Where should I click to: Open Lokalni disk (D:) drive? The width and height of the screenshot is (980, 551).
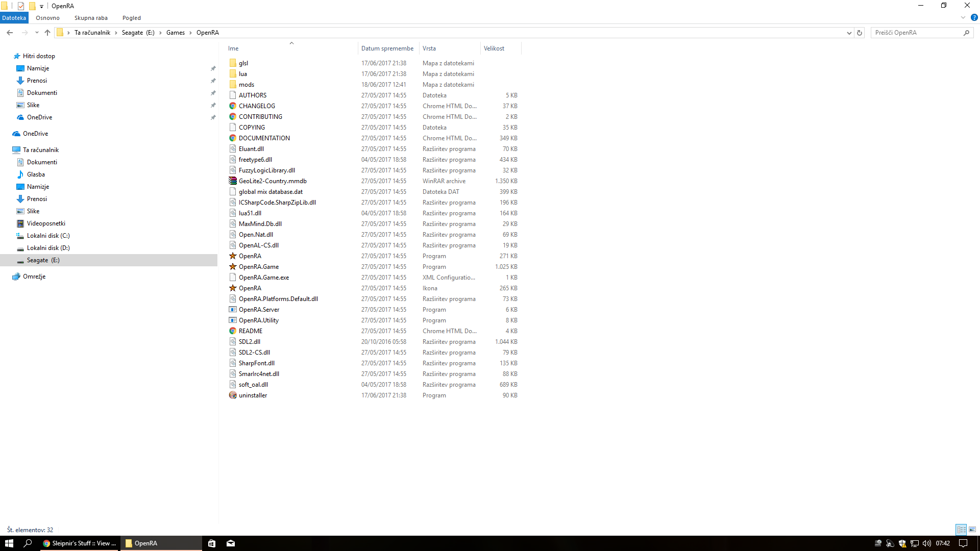point(48,248)
